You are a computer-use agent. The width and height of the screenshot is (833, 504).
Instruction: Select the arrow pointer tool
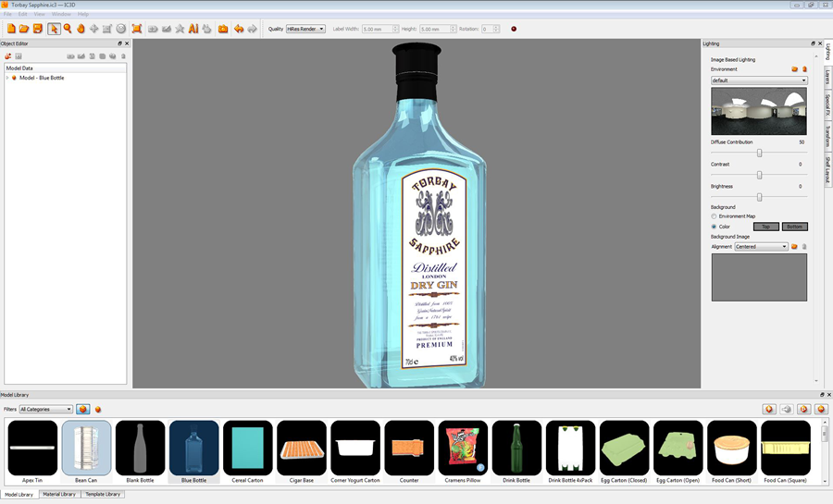click(x=54, y=29)
